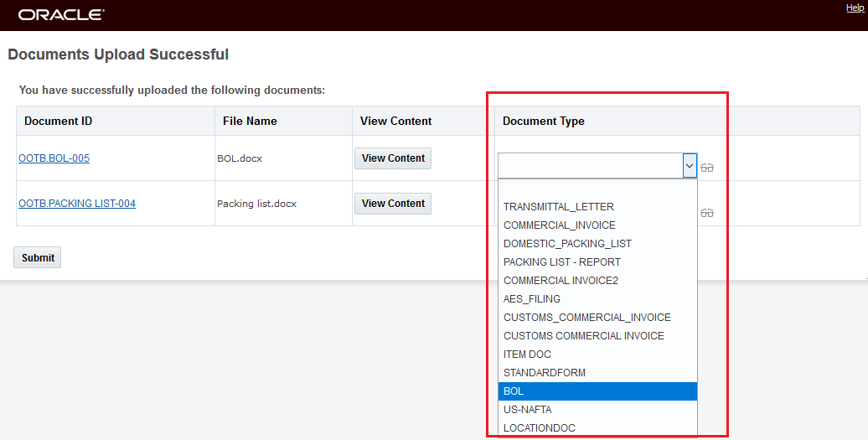Select ITEM DOC from the dropdown
This screenshot has height=440, width=868.
coord(527,355)
